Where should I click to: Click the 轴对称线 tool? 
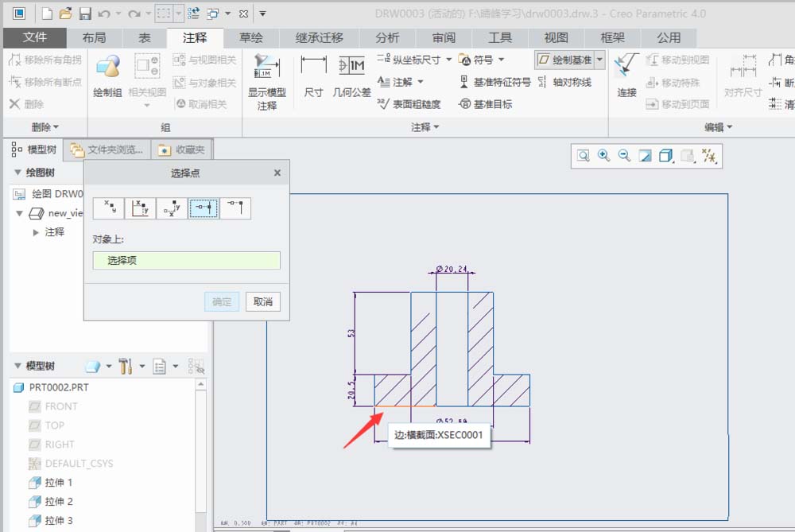pyautogui.click(x=564, y=82)
